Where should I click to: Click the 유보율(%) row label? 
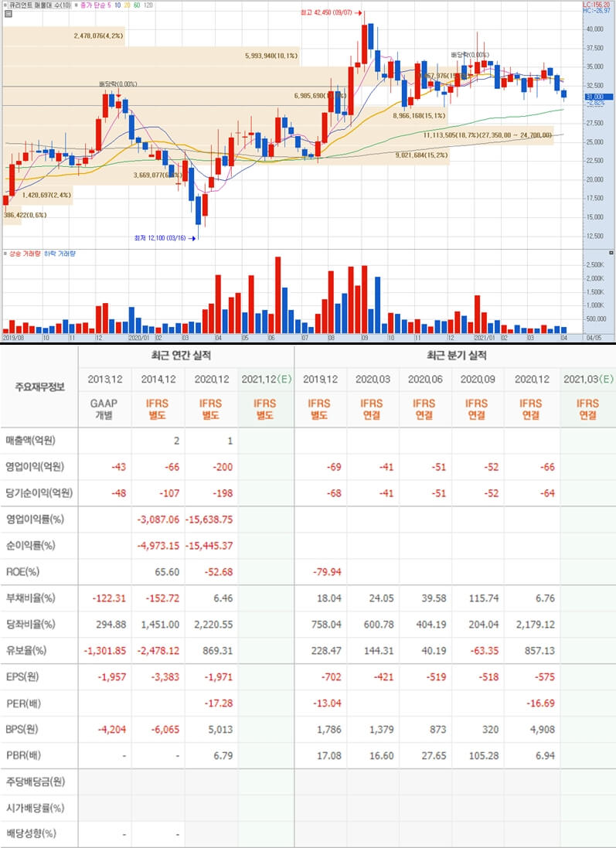click(x=26, y=651)
